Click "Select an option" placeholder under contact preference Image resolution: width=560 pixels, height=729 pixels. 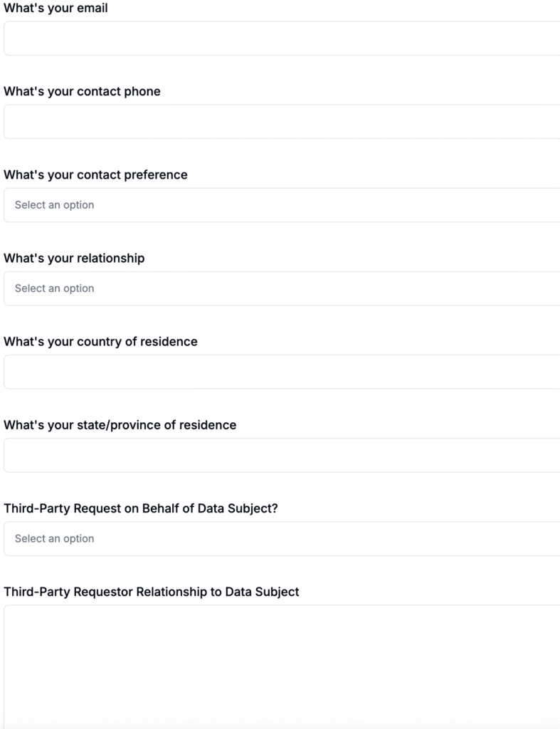[x=54, y=205]
